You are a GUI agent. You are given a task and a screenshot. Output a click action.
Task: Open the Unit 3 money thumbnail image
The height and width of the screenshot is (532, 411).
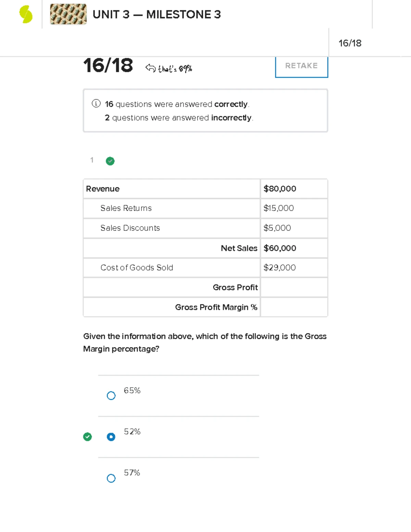(x=68, y=14)
